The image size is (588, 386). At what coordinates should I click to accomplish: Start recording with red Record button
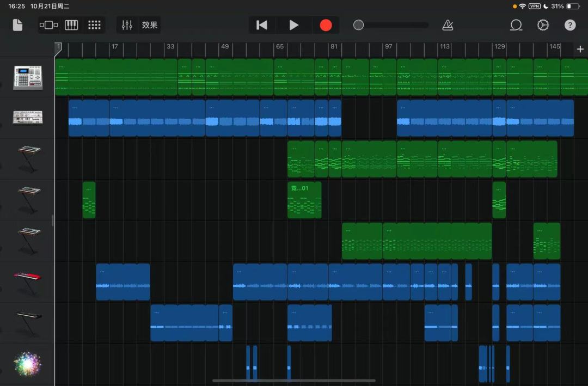(326, 25)
